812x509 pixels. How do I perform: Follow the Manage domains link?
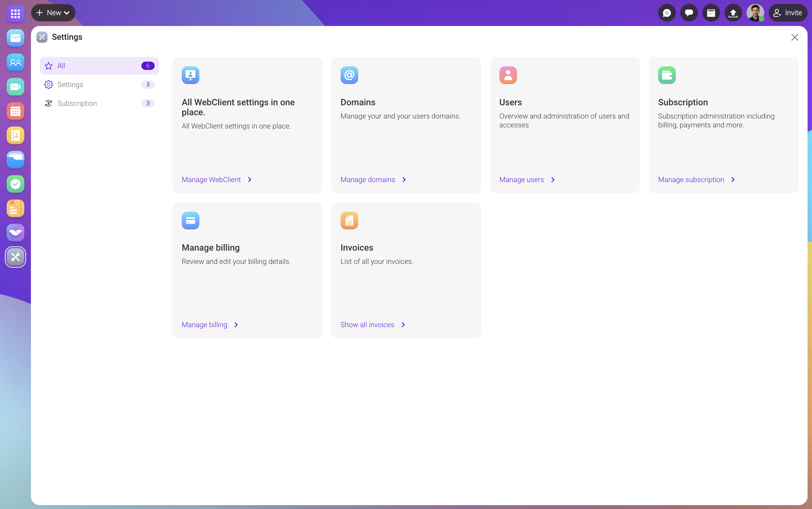point(368,180)
